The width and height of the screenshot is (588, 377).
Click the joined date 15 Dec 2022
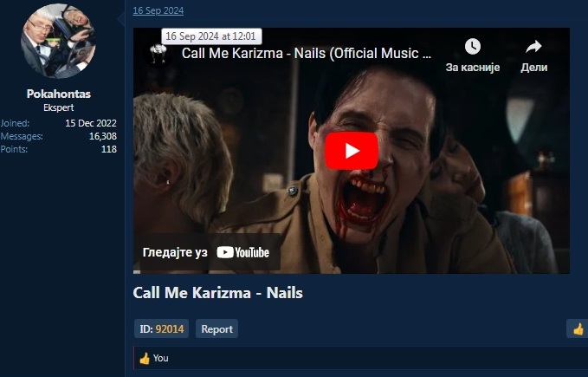pos(91,123)
